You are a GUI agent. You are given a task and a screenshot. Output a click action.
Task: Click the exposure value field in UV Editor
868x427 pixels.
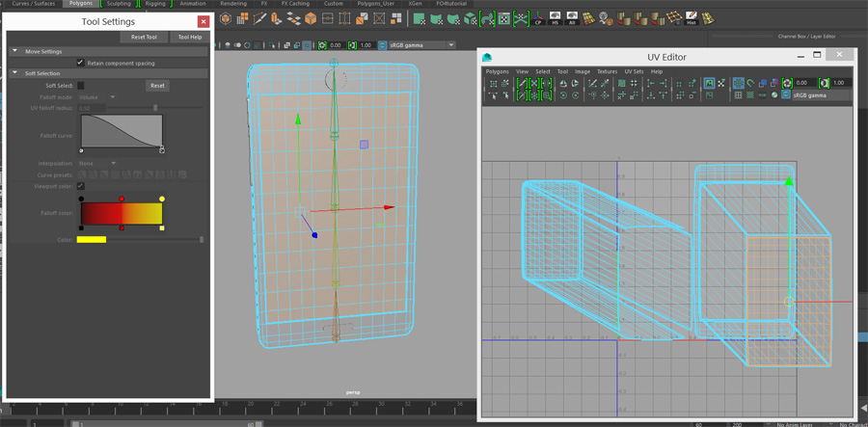click(x=806, y=84)
